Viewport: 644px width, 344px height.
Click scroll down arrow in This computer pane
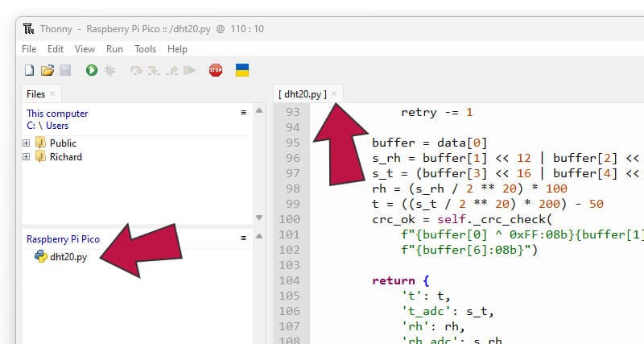[x=259, y=218]
